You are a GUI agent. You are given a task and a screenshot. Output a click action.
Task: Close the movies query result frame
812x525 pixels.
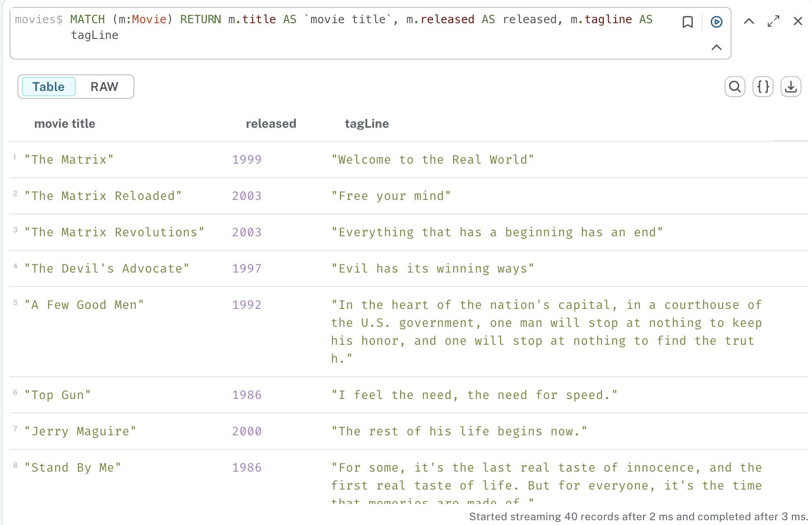coord(798,21)
